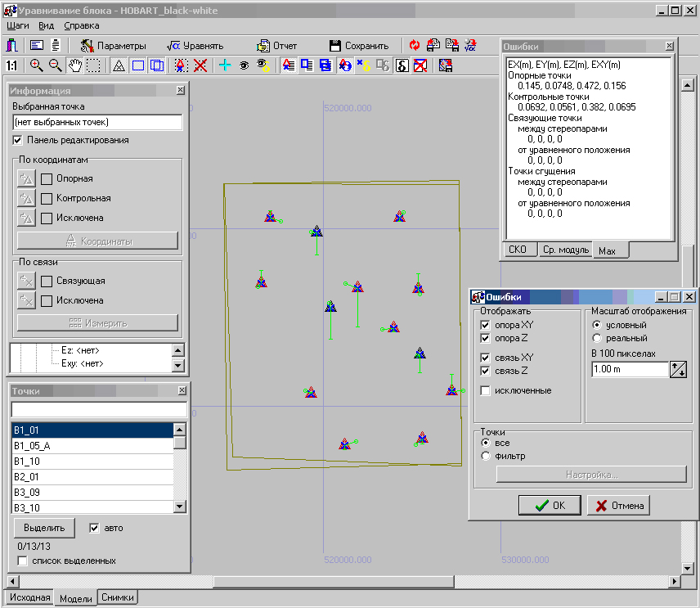This screenshot has height=608, width=700.
Task: Click the spinner beside the 1.00 m field
Action: pos(678,370)
